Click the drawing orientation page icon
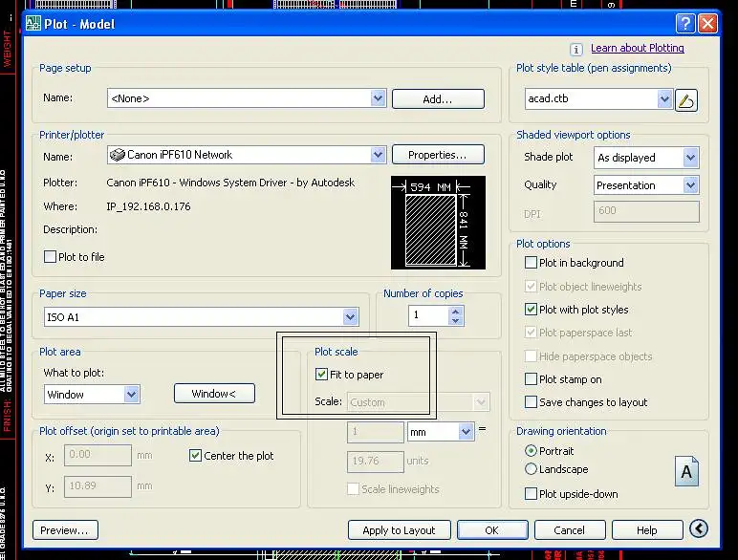 pyautogui.click(x=686, y=471)
